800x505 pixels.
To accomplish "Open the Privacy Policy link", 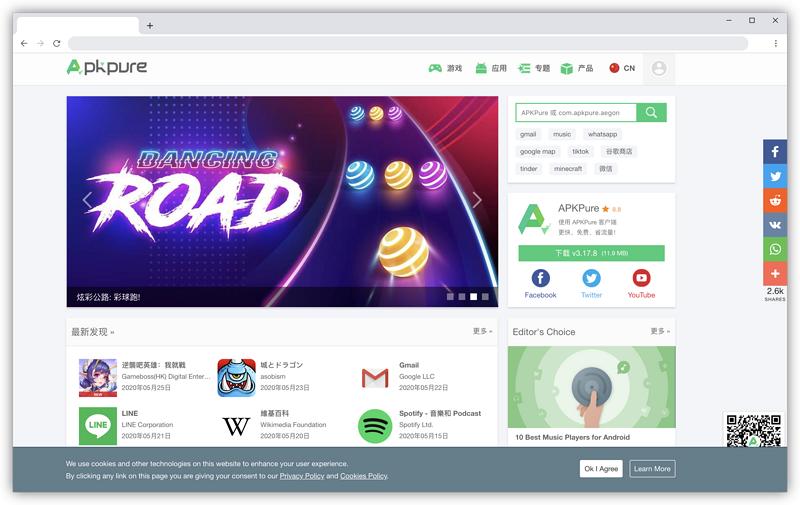I will click(x=302, y=476).
